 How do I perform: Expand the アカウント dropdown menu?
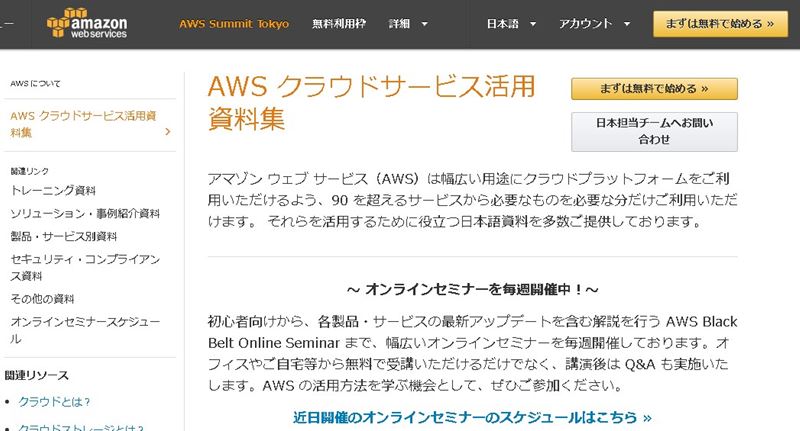[594, 24]
